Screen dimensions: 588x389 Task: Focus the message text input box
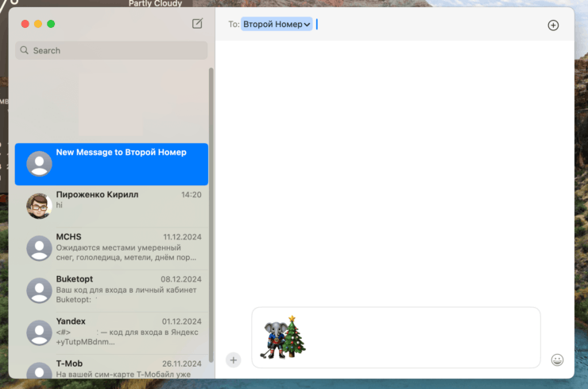coord(421,338)
